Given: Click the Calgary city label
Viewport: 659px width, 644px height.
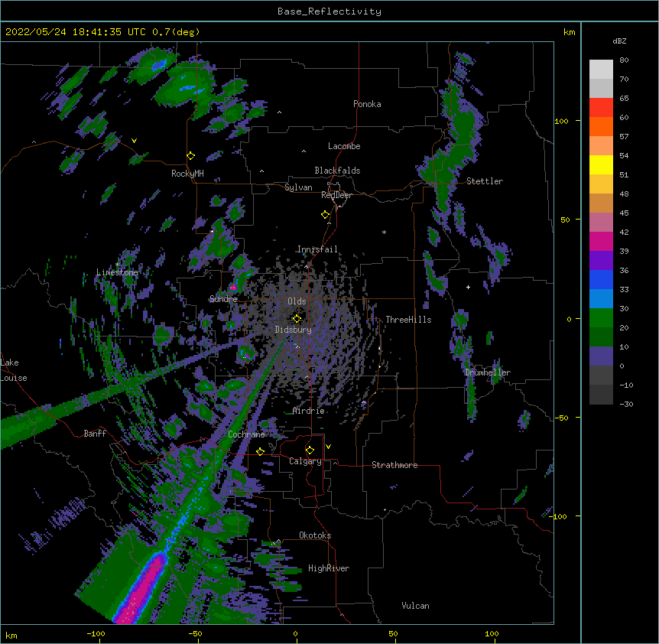Looking at the screenshot, I should coord(305,461).
